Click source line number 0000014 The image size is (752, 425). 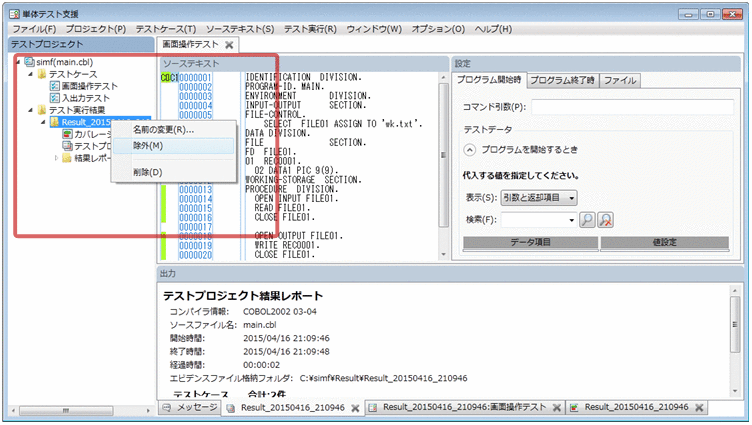195,199
